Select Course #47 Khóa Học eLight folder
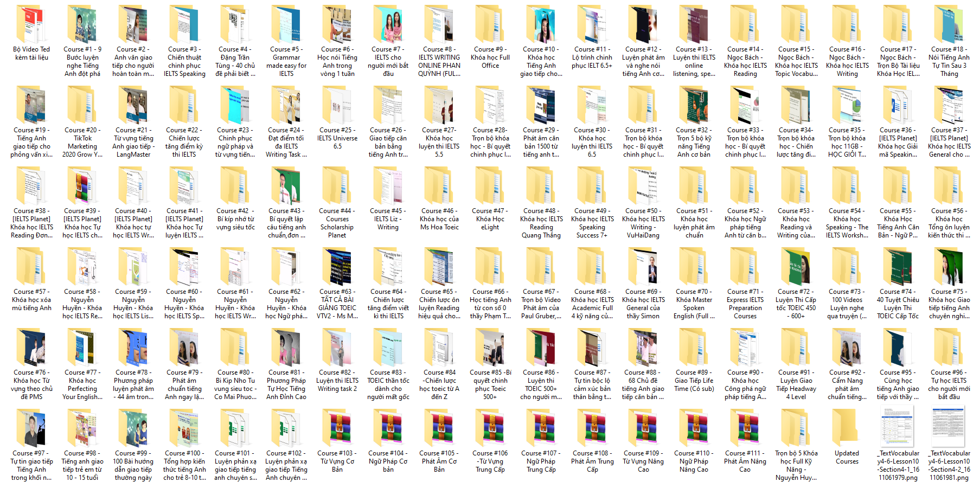 coord(490,187)
